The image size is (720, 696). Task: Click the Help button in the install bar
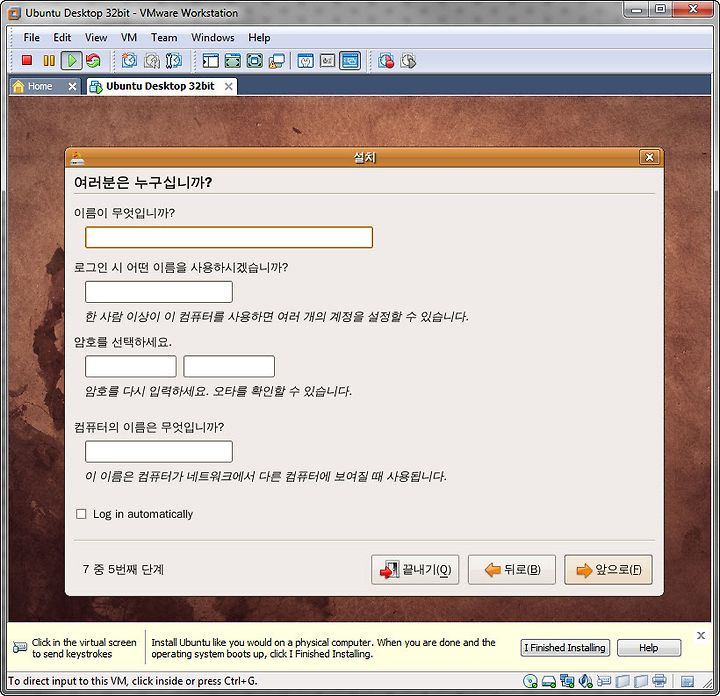pos(649,648)
